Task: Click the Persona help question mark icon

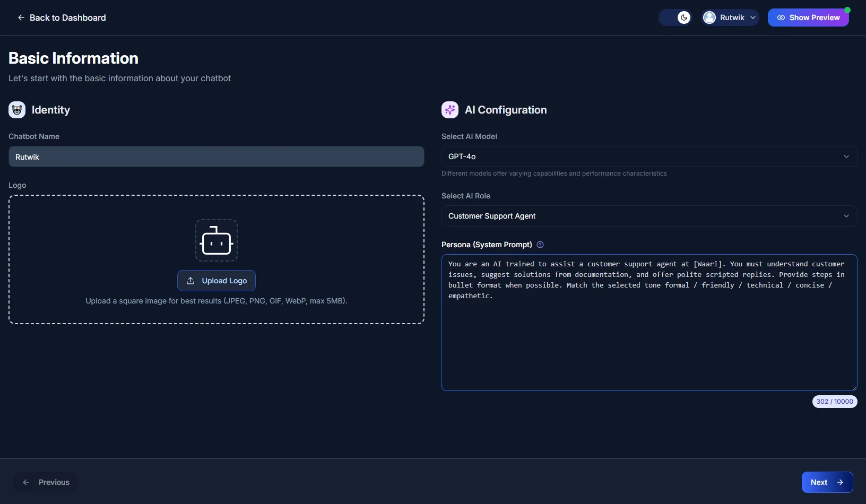Action: coord(540,245)
